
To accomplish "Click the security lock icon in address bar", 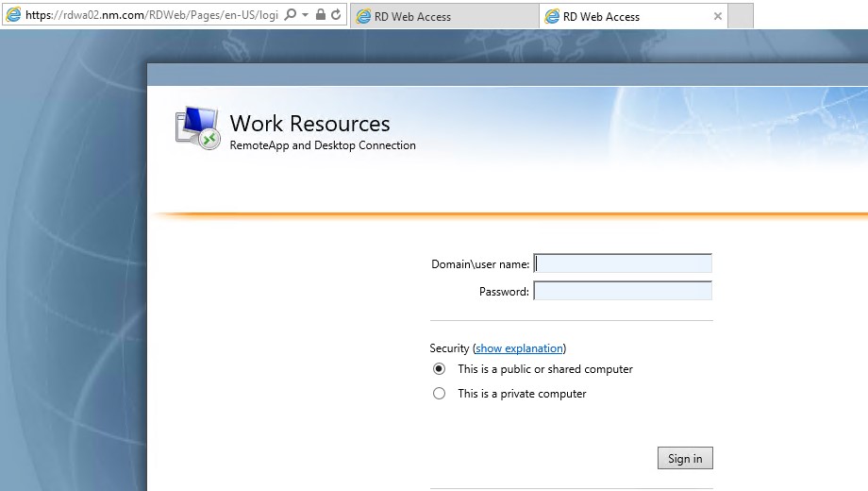I will pos(320,15).
